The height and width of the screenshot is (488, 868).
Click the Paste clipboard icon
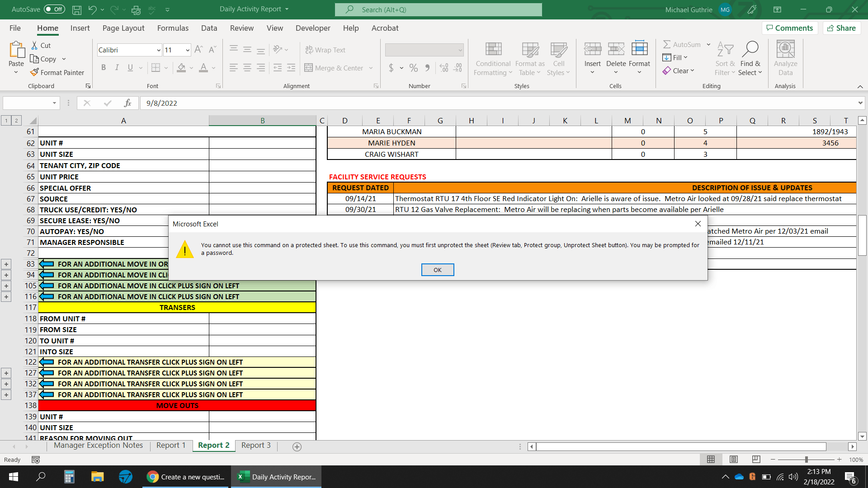[16, 50]
